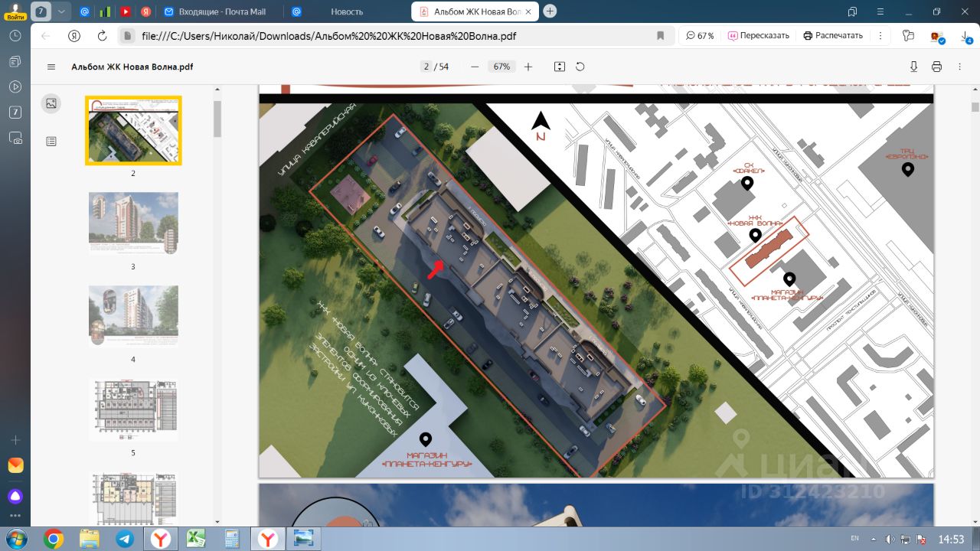Open sidebar item numbered 7
This screenshot has height=551, width=980.
pyautogui.click(x=15, y=112)
